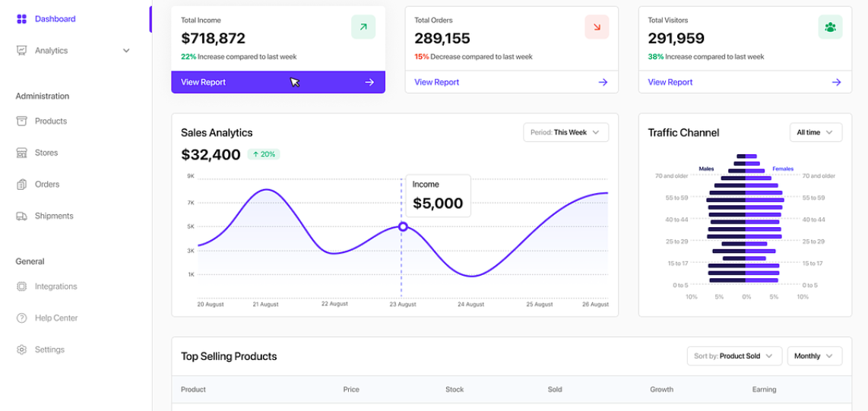Screen dimensions: 868x411
Task: Click the Dashboard grid icon in sidebar
Action: click(21, 19)
